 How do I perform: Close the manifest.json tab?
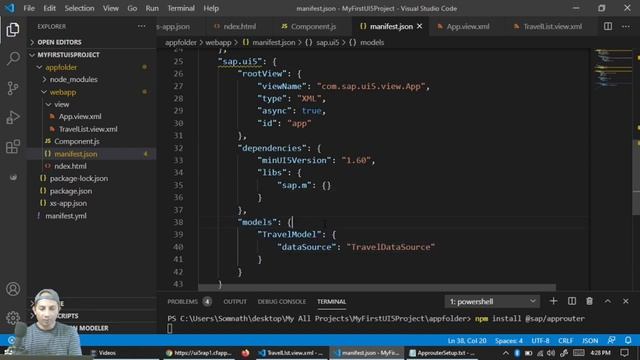tap(420, 26)
